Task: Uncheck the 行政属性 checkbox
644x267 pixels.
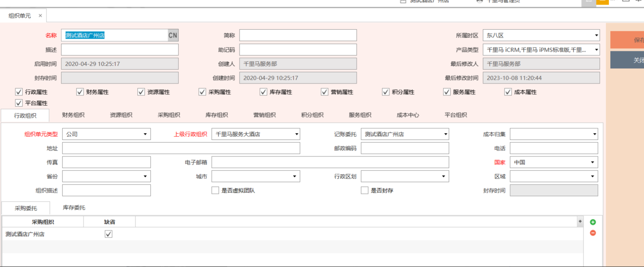Action: tap(19, 92)
